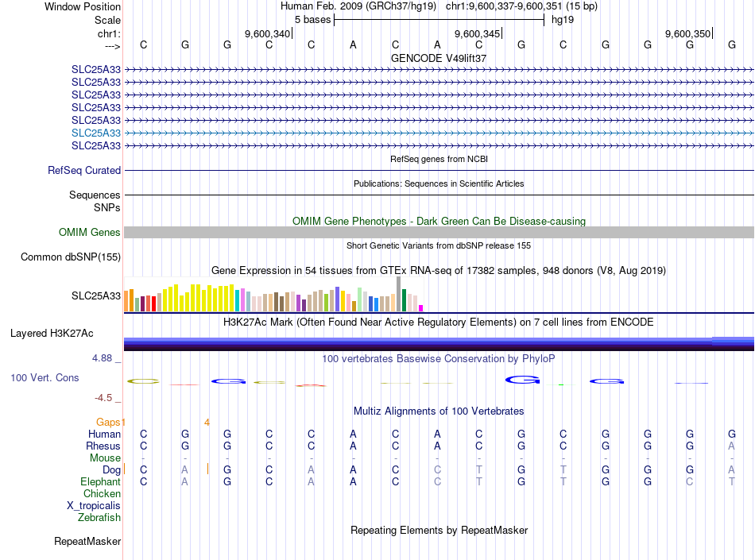Click the light blue SLC25A33 transcript label

point(96,133)
